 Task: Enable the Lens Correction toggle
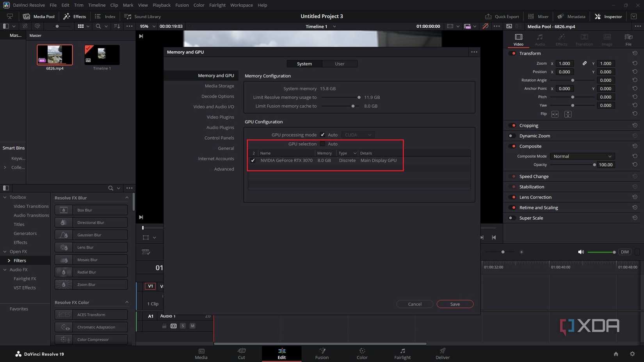click(512, 197)
